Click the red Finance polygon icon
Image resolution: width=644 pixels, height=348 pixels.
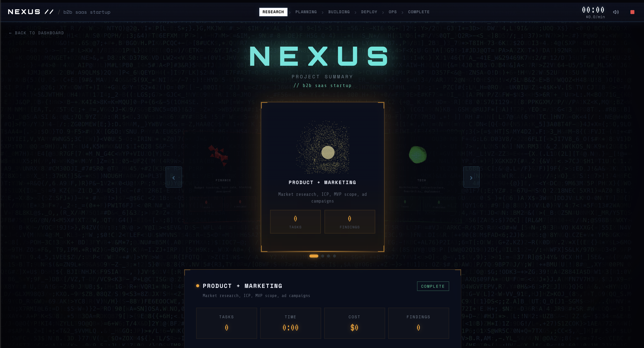click(218, 155)
